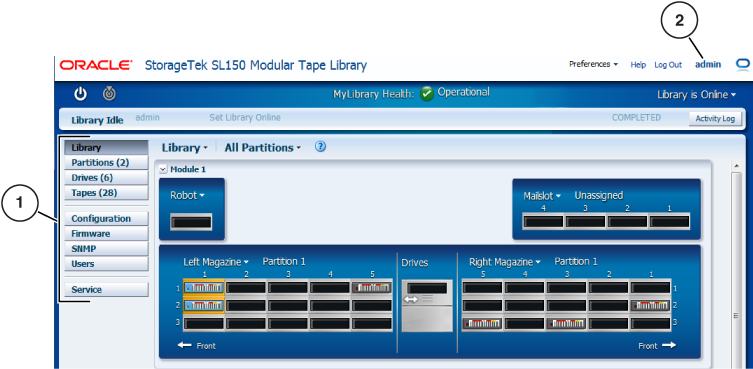The image size is (753, 369).
Task: Select empty Left Magazine slot row 2 column 5
Action: pyautogui.click(x=372, y=306)
